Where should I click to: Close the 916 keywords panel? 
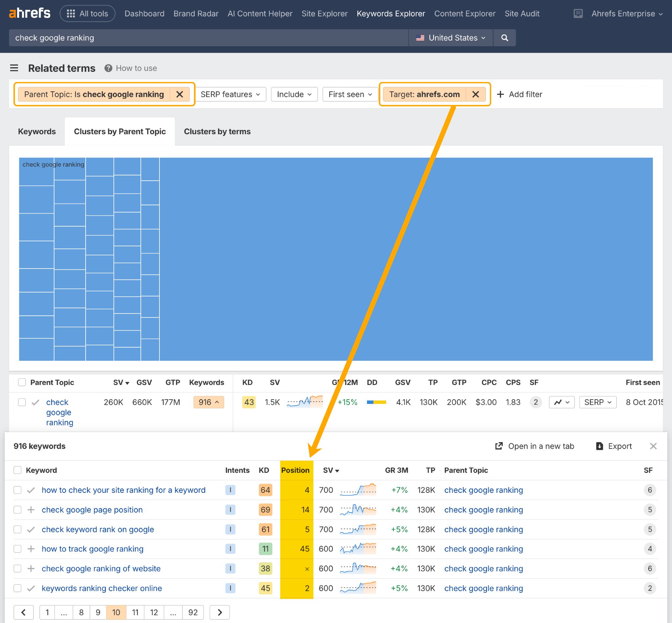point(653,446)
